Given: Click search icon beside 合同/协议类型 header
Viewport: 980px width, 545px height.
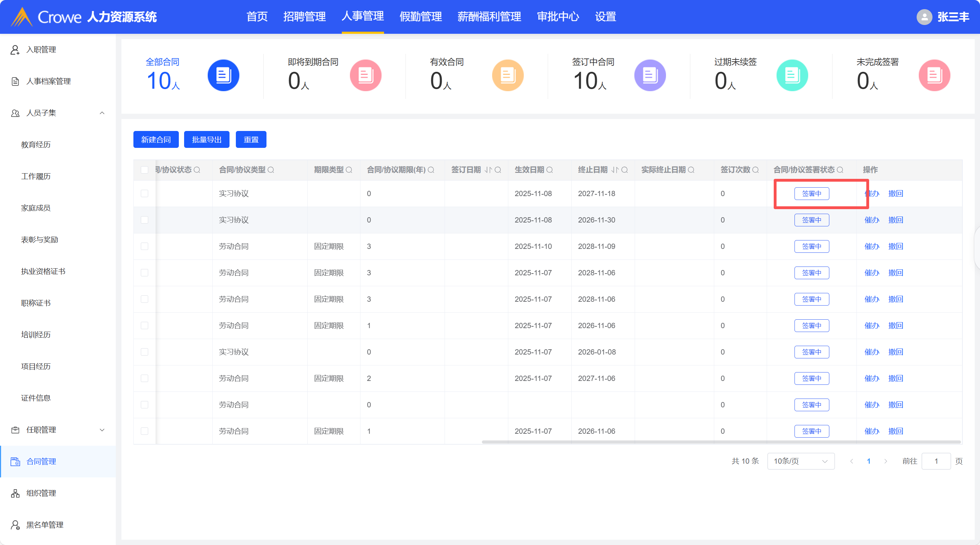Looking at the screenshot, I should click(271, 170).
